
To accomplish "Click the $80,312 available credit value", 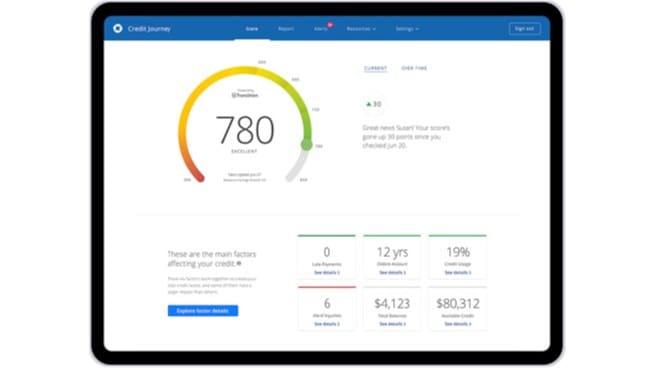I will pos(458,303).
